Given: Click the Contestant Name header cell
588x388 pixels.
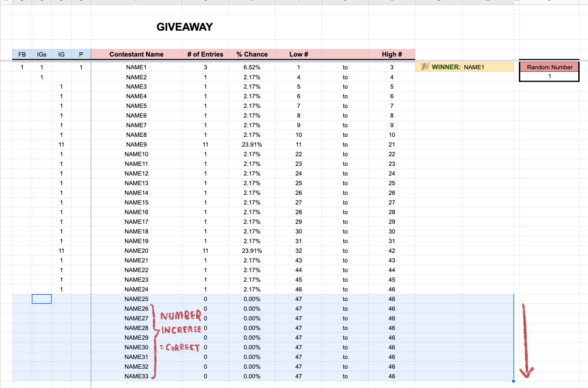Looking at the screenshot, I should click(136, 54).
